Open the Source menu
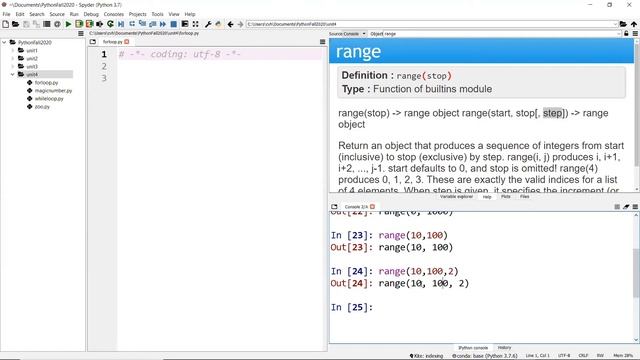The width and height of the screenshot is (640, 360). point(57,14)
